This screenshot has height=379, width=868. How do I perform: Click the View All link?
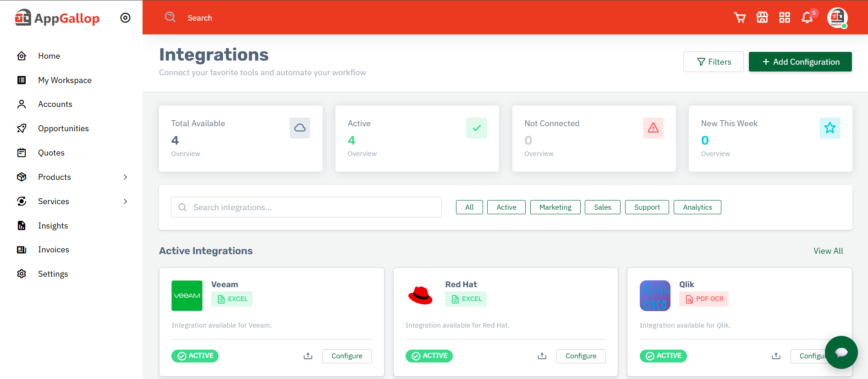828,251
